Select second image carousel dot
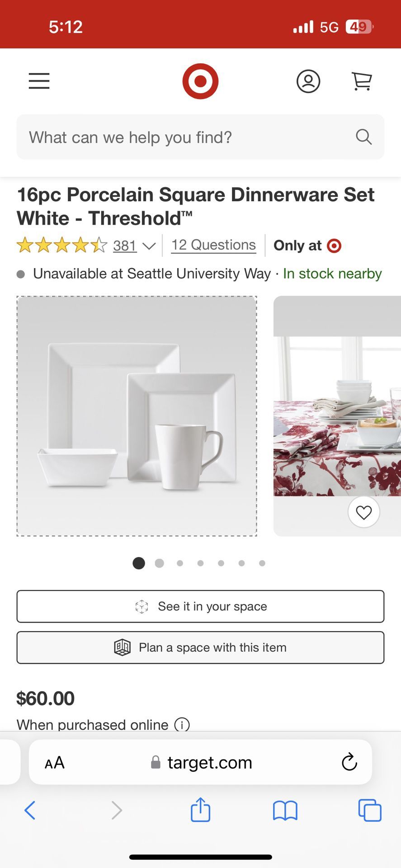The width and height of the screenshot is (401, 868). [159, 563]
